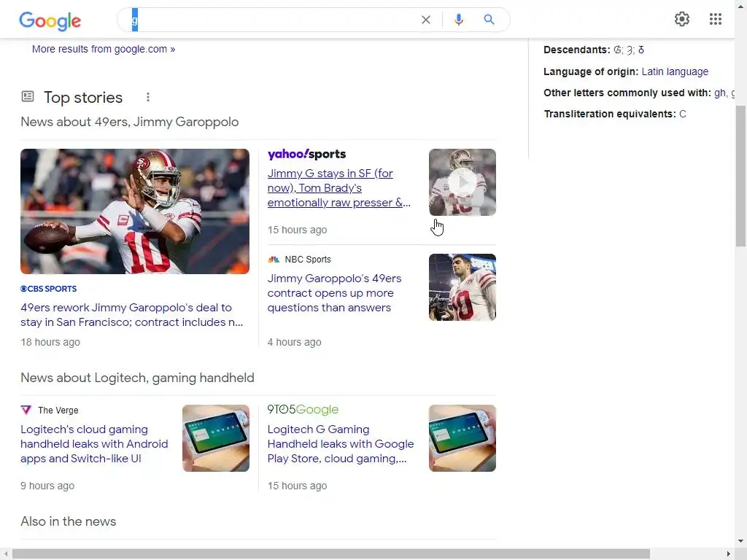Click the 18 hours ago timestamp
This screenshot has width=747, height=560.
pos(50,342)
